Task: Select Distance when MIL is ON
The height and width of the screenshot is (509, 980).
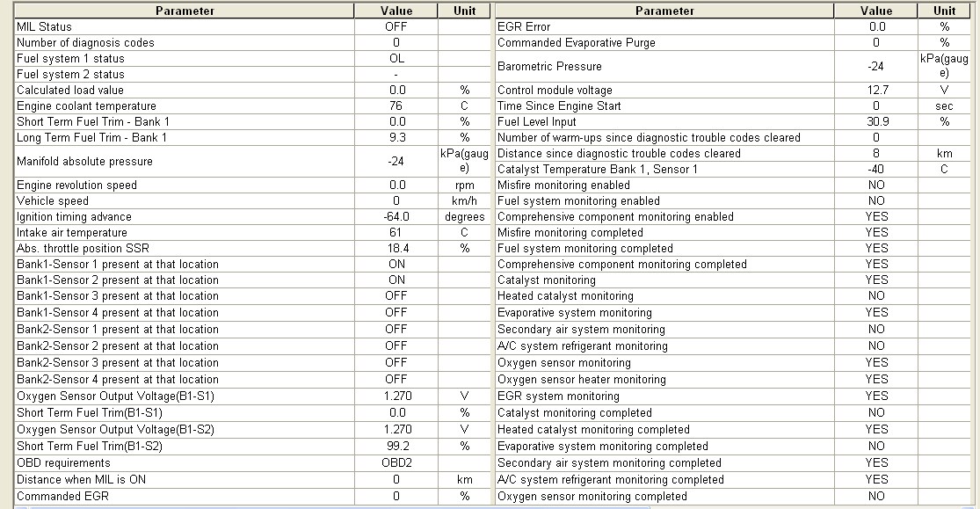Action: click(x=81, y=480)
